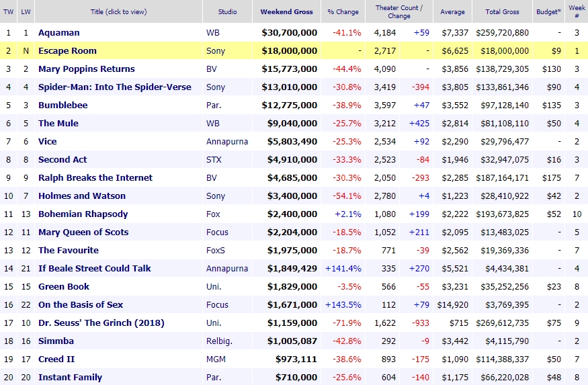Open the Green Book title link
Screen dimensions: 588x385
pyautogui.click(x=64, y=286)
